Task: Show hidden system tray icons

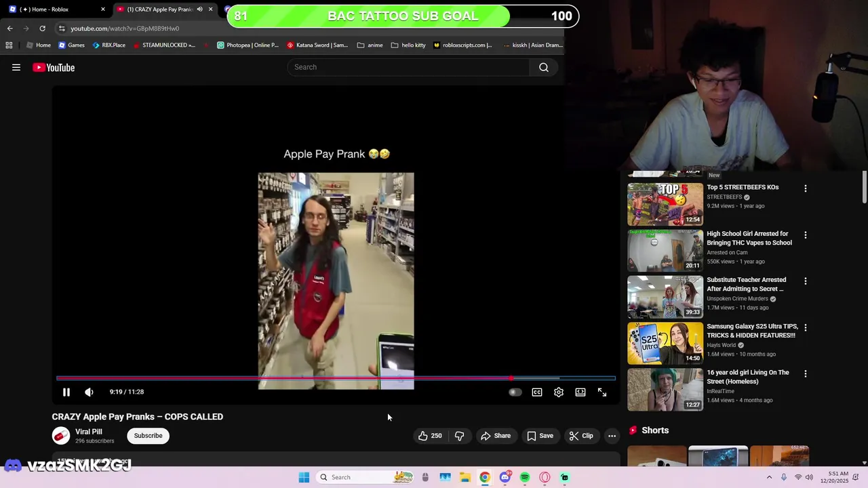Action: coord(769,477)
